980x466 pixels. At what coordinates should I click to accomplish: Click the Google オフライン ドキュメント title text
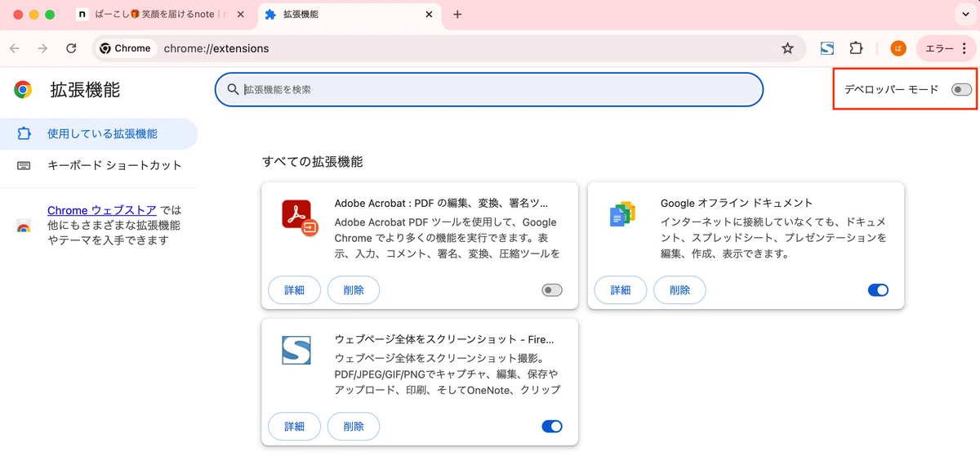[x=737, y=203]
